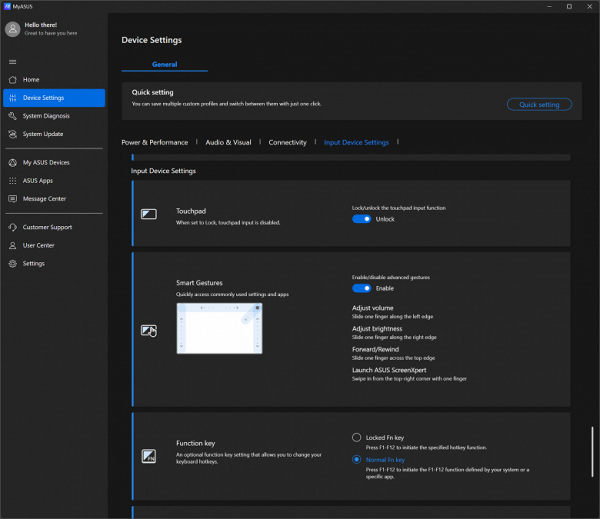
Task: Click the Home icon in sidebar
Action: (12, 79)
